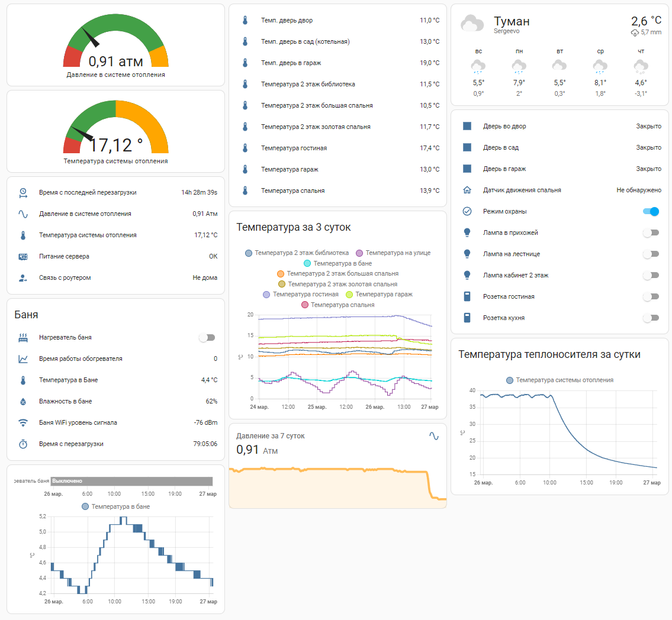Click the home icon for Датчик движения спальня
The image size is (672, 620).
coord(467,190)
